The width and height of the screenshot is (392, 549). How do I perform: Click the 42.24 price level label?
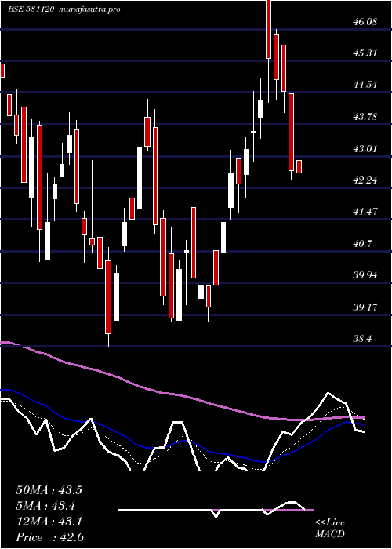tap(365, 180)
